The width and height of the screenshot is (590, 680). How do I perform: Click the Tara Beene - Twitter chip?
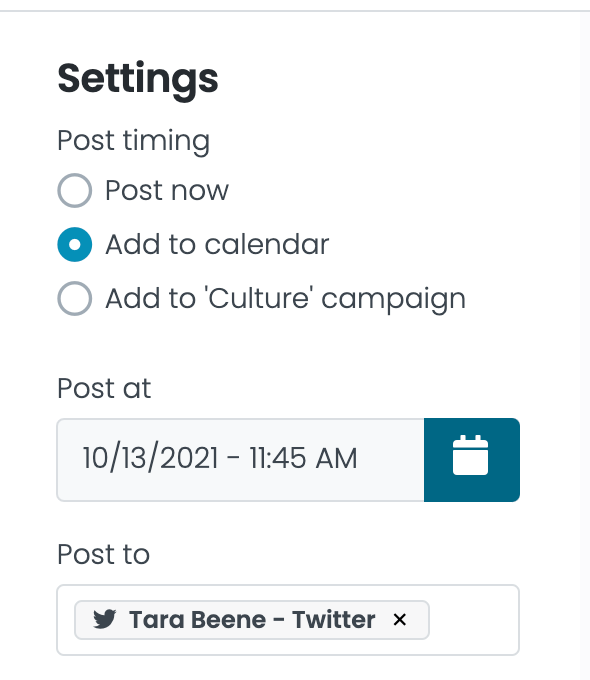(252, 620)
